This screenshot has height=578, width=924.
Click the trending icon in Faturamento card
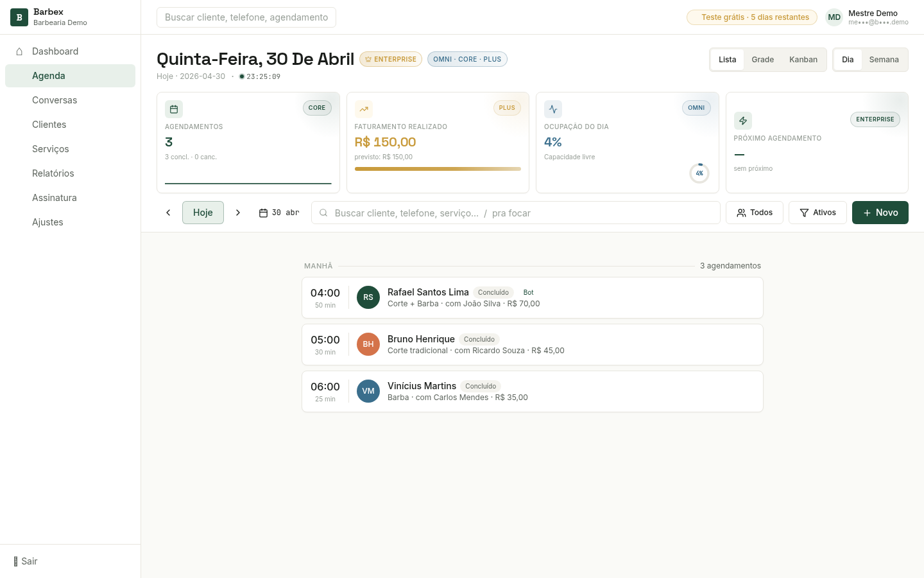364,109
